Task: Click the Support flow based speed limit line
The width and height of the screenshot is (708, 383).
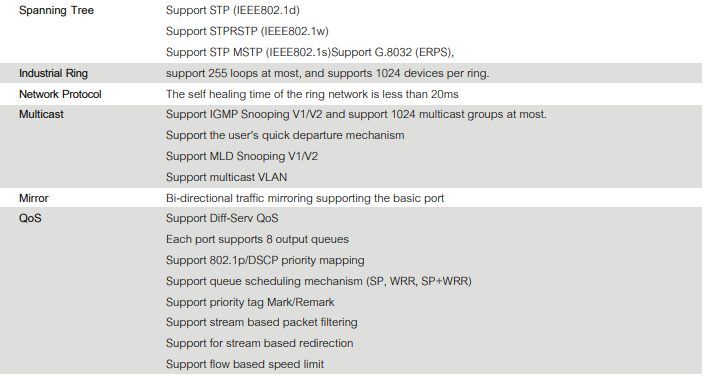Action: [245, 364]
